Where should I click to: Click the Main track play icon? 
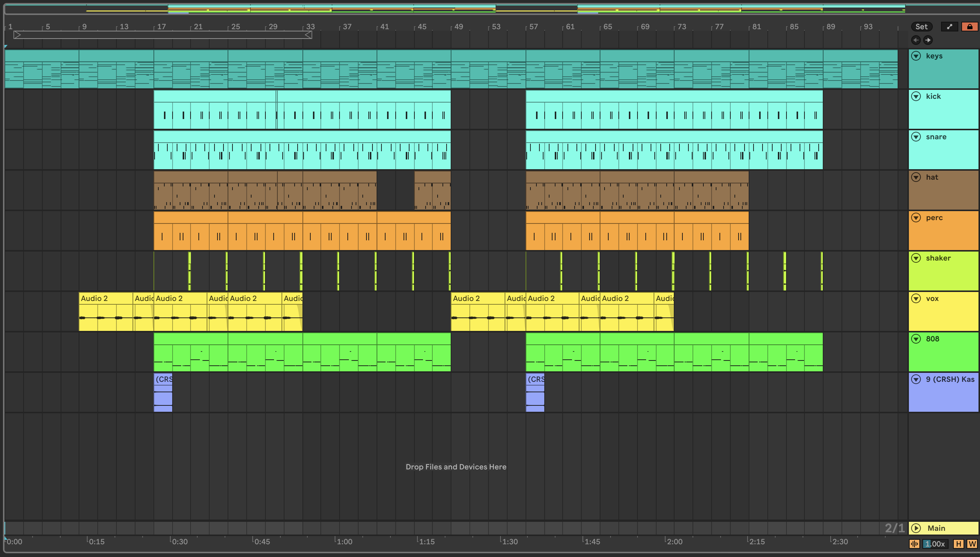point(916,528)
